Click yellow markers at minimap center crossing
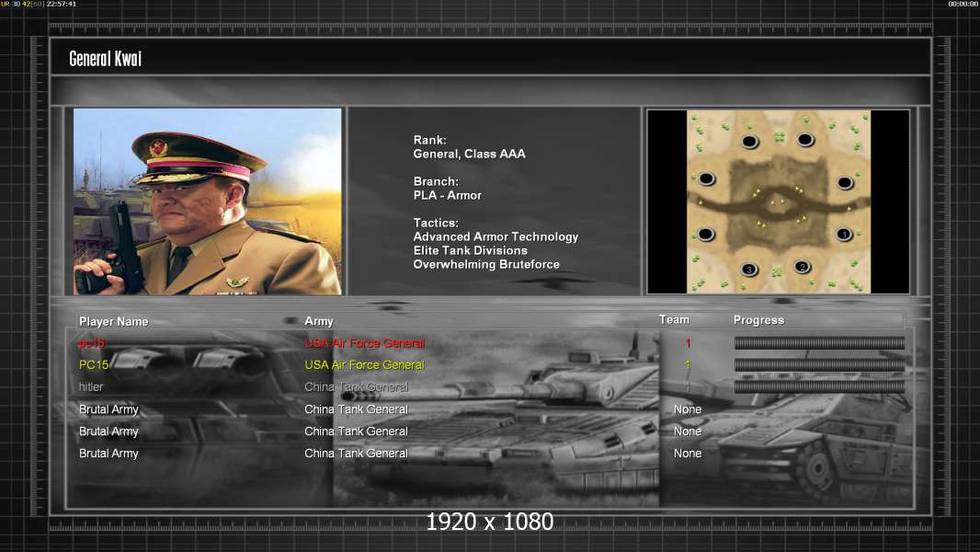Viewport: 980px width, 552px height. 777,202
